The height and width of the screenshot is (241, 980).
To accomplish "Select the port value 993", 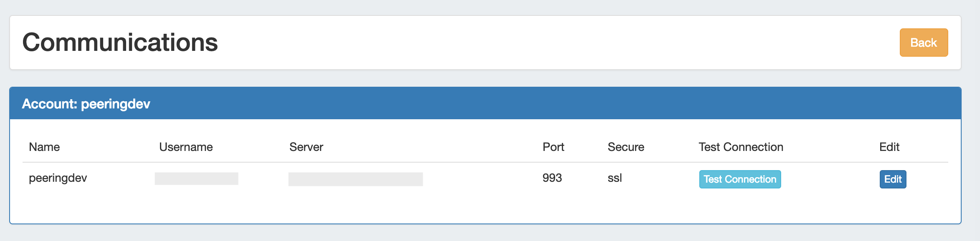I will tap(552, 178).
